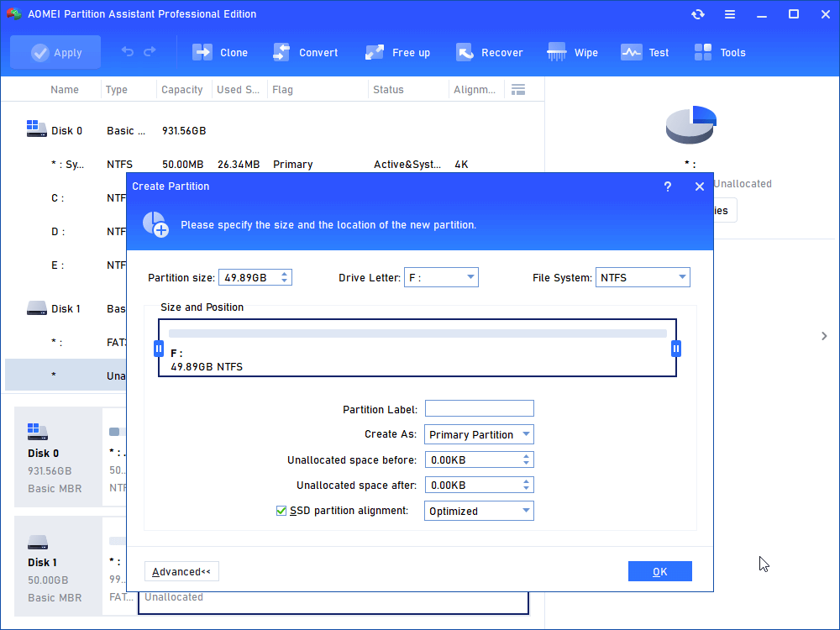Viewport: 840px width, 630px height.
Task: Click the refresh icon in title bar
Action: 698,14
